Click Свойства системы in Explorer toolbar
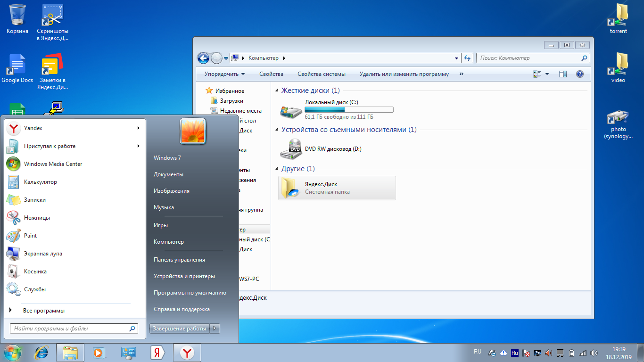 click(321, 74)
